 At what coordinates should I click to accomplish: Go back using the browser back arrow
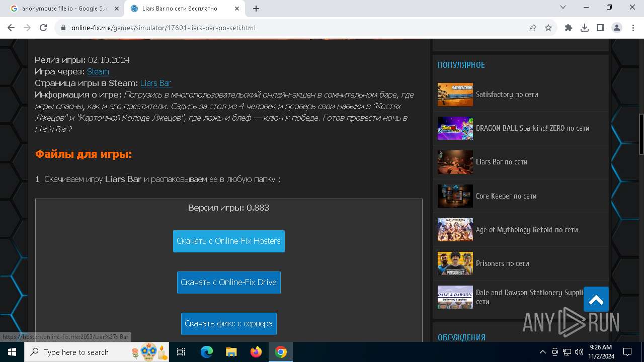(x=11, y=28)
